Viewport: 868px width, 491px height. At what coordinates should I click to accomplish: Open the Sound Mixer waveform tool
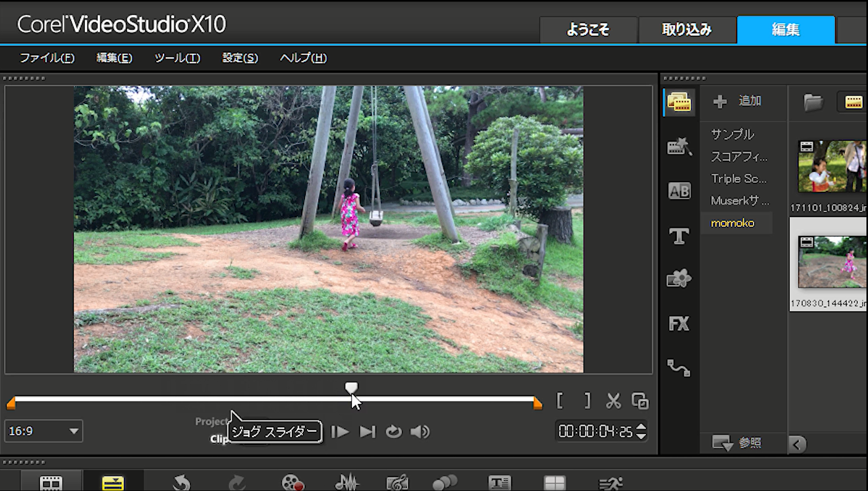(346, 483)
